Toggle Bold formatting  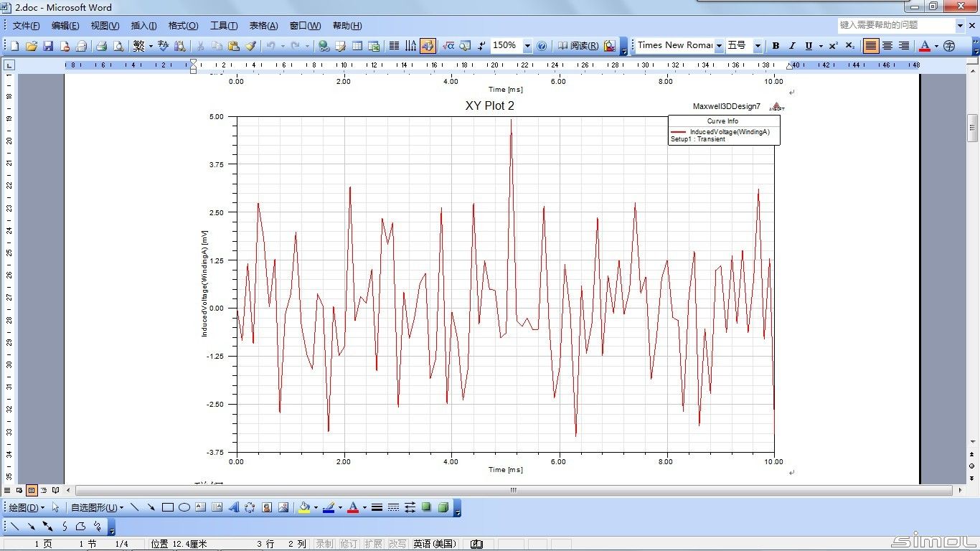click(x=776, y=46)
